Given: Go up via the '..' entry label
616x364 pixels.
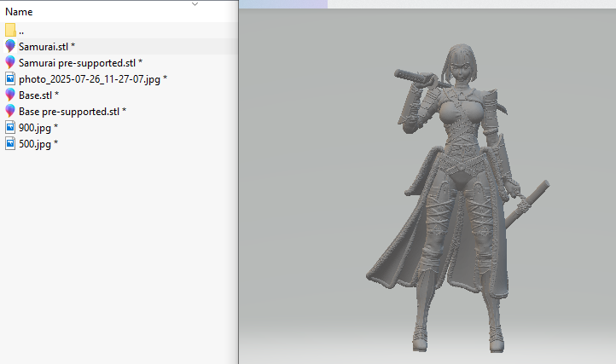Looking at the screenshot, I should (21, 30).
